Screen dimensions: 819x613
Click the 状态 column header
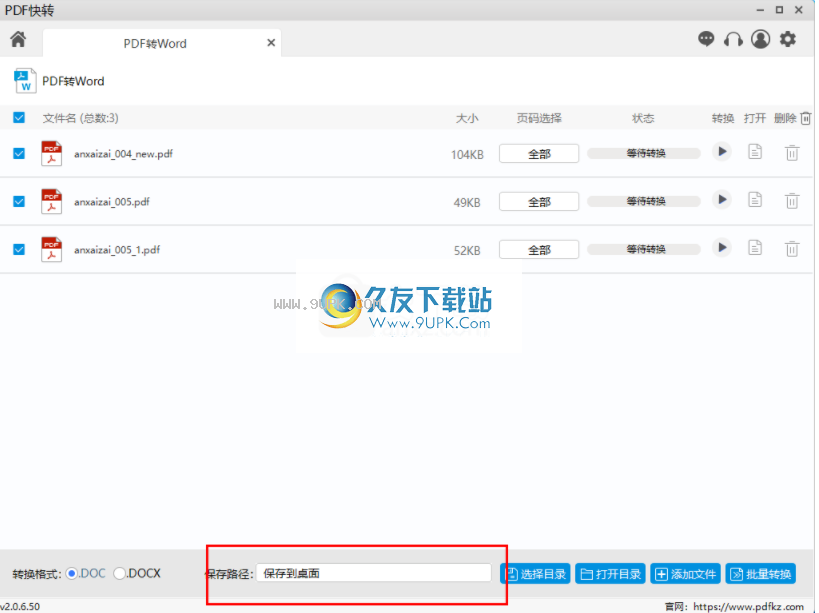point(643,119)
